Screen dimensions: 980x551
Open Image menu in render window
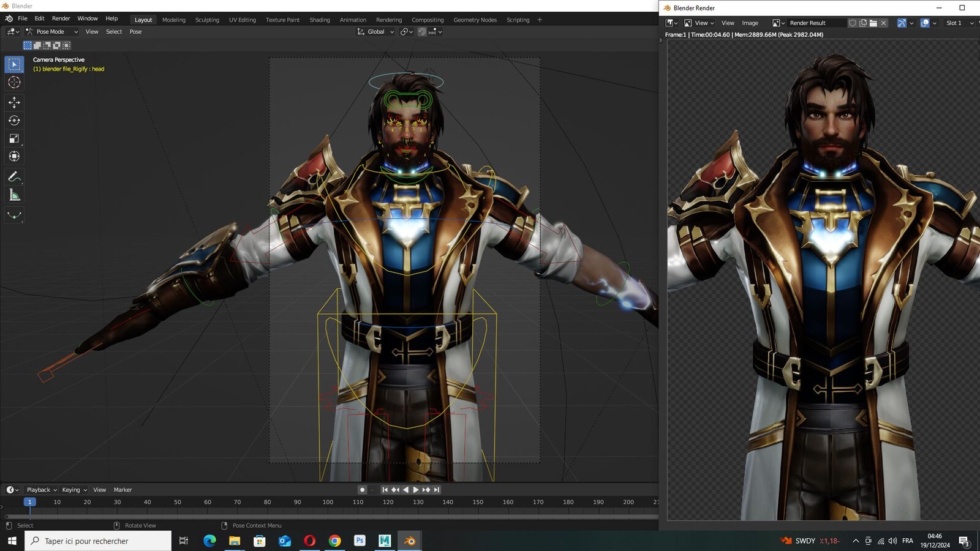click(750, 23)
